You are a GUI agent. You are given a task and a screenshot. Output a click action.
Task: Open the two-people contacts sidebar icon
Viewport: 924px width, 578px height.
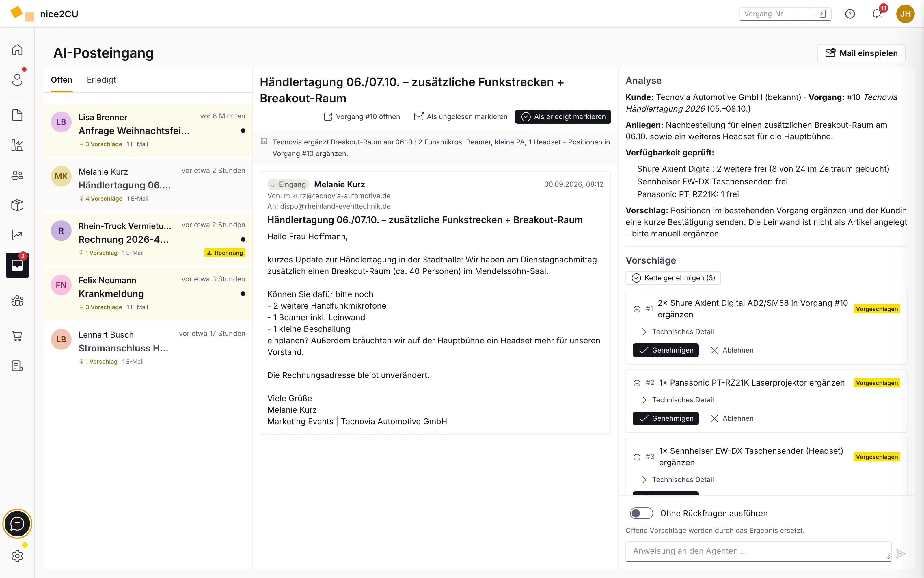coord(17,175)
